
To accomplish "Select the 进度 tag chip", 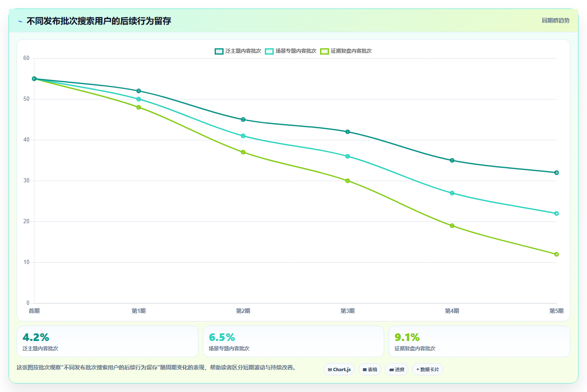I will click(397, 369).
